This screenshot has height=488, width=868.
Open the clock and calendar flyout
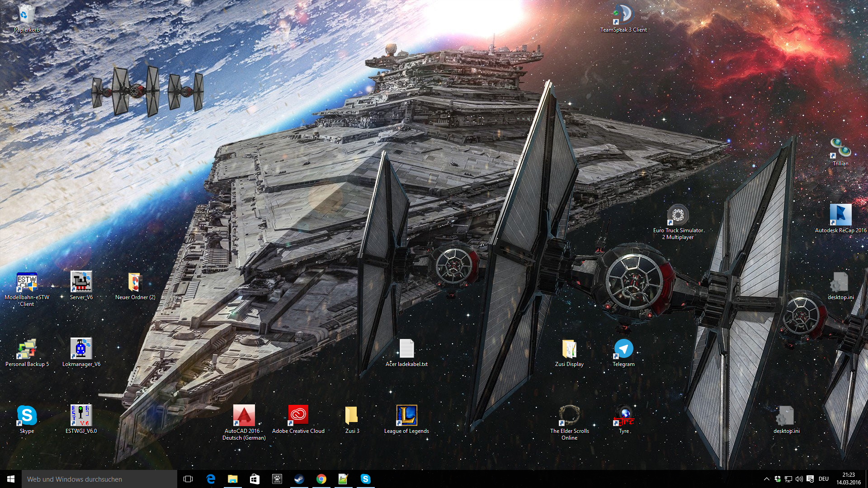[849, 479]
